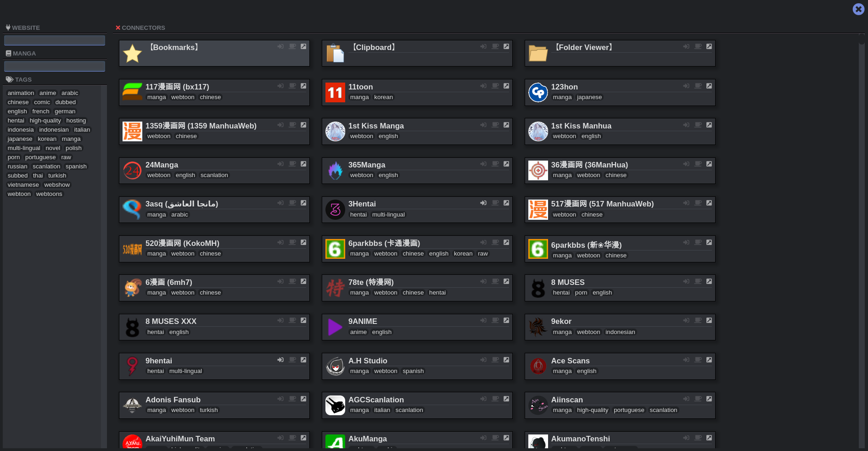The image size is (868, 451).
Task: Click the website search input field
Action: (55, 40)
